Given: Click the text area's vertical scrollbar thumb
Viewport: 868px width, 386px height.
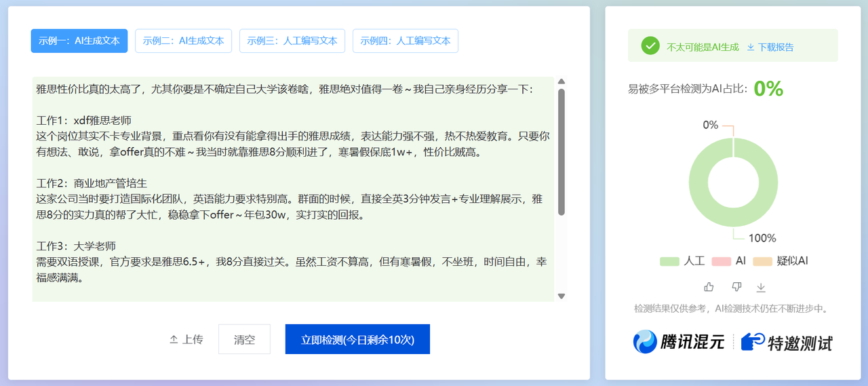Looking at the screenshot, I should (x=561, y=153).
